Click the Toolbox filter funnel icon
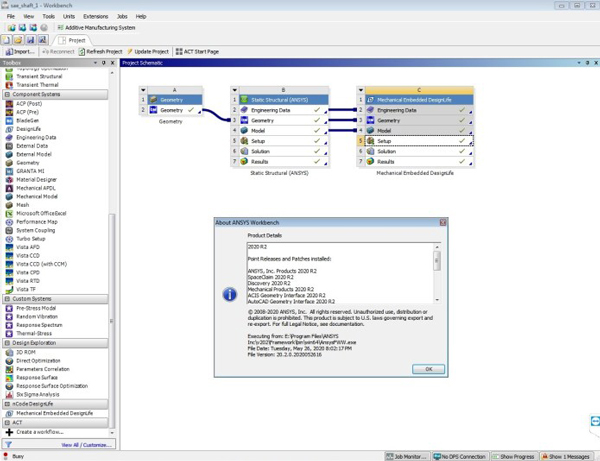 click(9, 445)
